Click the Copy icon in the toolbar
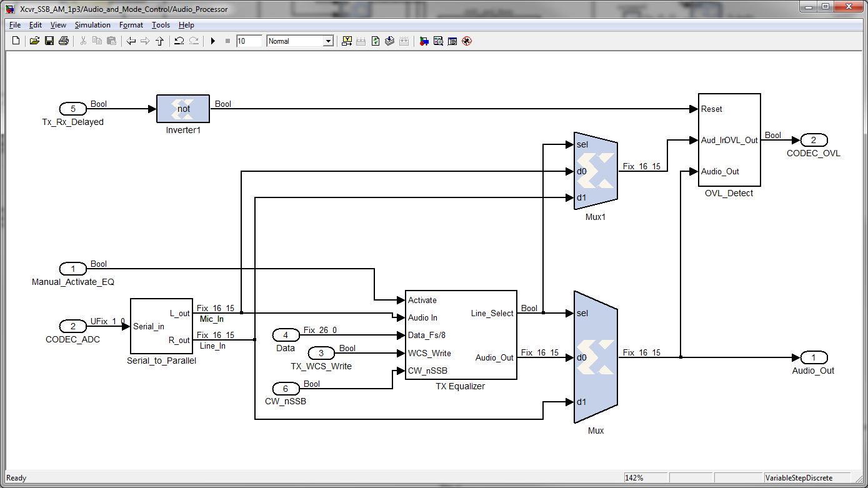Screen dimensions: 868x488 [x=97, y=41]
